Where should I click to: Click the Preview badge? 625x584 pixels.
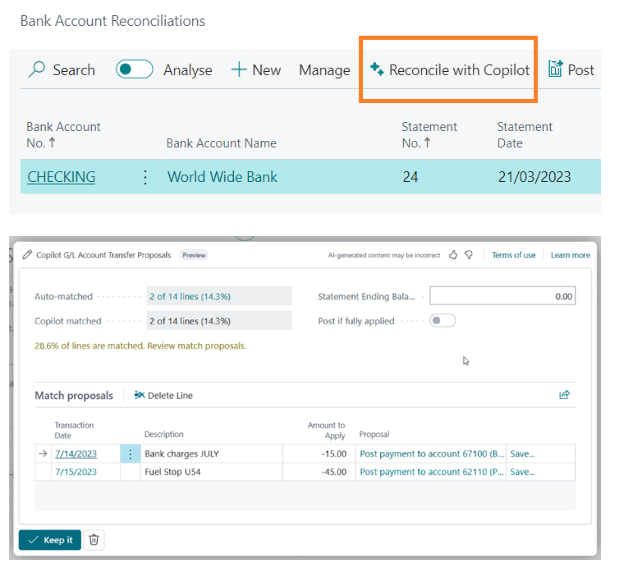pyautogui.click(x=194, y=255)
